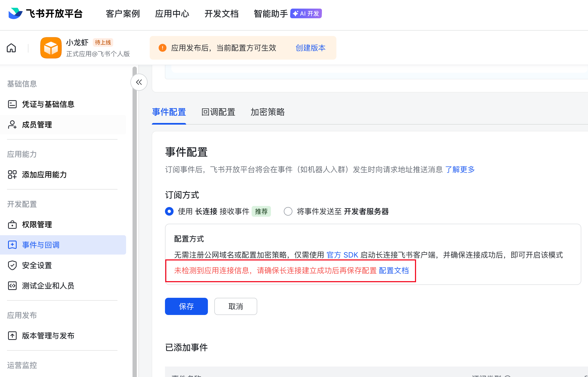Click the Feishu logo at top left
Screen dimensions: 588x377
(x=15, y=13)
